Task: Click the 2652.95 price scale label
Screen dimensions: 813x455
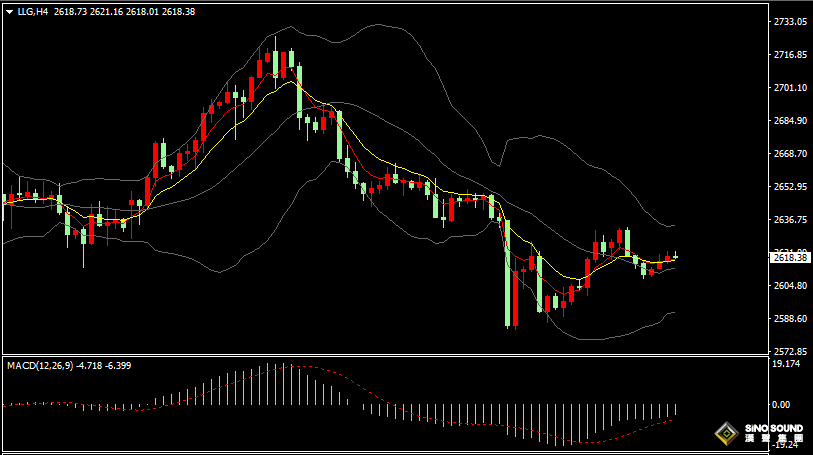Action: coord(790,187)
